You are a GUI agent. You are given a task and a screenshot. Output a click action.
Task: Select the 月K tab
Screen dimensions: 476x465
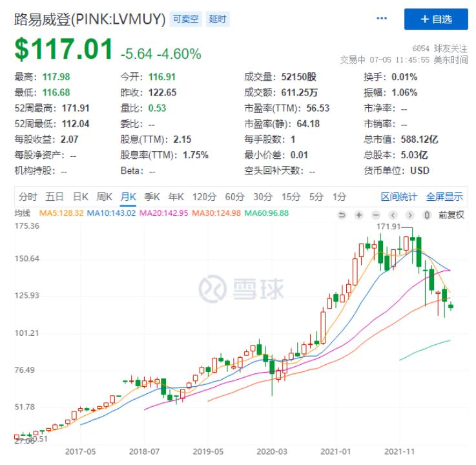point(128,197)
